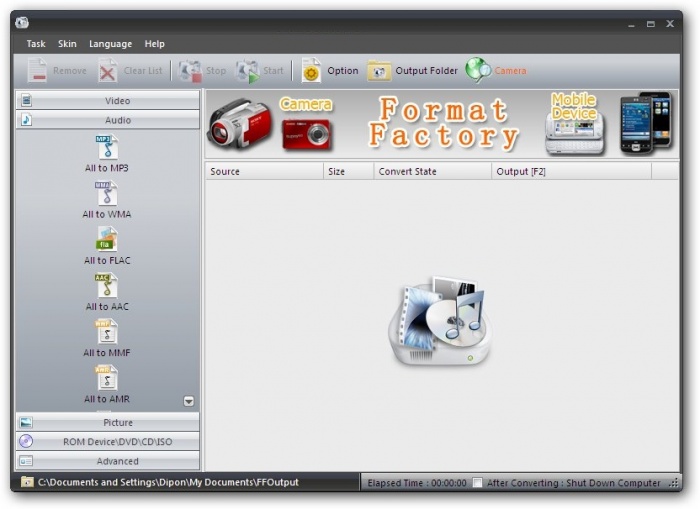Click the green Camera globe icon
This screenshot has width=700, height=509.
click(478, 70)
